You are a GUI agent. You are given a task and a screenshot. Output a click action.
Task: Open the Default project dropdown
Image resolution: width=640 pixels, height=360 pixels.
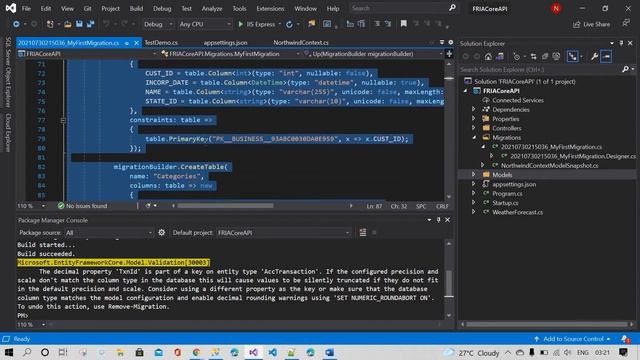click(x=283, y=232)
